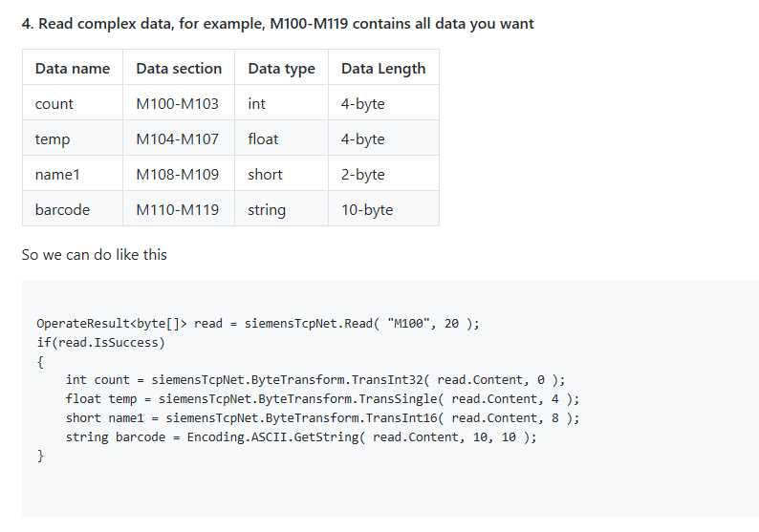The height and width of the screenshot is (532, 759).
Task: Select the 'Data name' column header
Action: coord(73,68)
